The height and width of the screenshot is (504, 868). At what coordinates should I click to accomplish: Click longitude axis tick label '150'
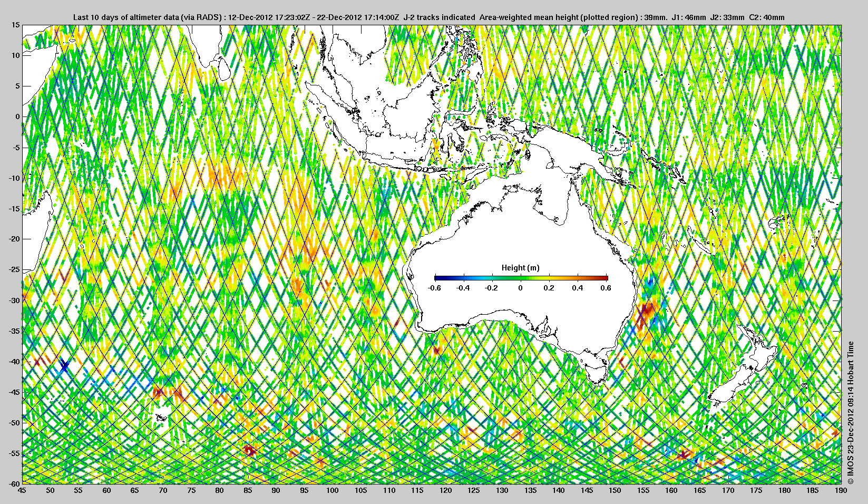[x=615, y=491]
